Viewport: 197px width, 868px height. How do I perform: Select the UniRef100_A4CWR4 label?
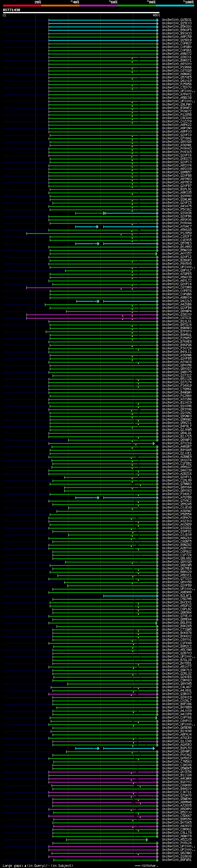[176, 778]
